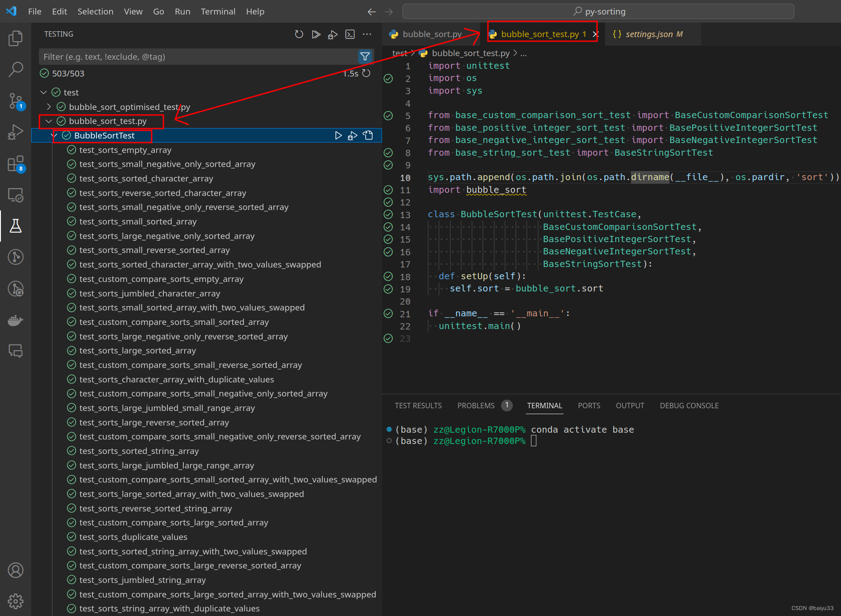Open the Selection menu
The width and height of the screenshot is (841, 616).
(x=95, y=12)
